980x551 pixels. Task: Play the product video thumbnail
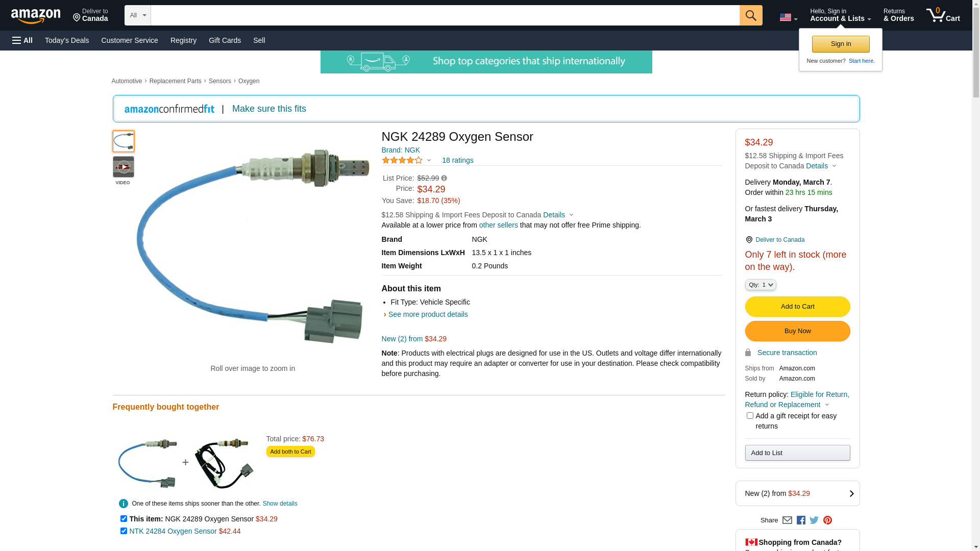[123, 167]
